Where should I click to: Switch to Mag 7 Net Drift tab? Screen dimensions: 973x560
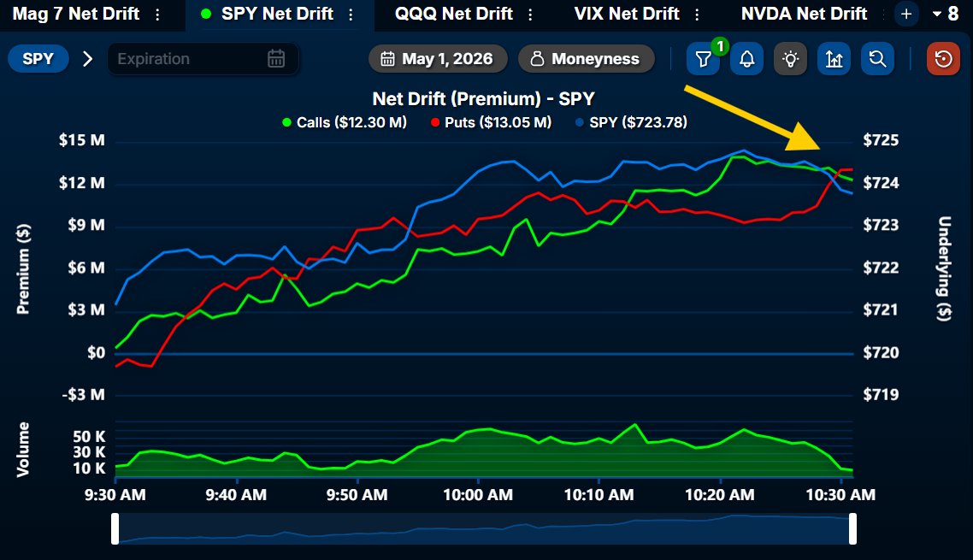click(76, 14)
